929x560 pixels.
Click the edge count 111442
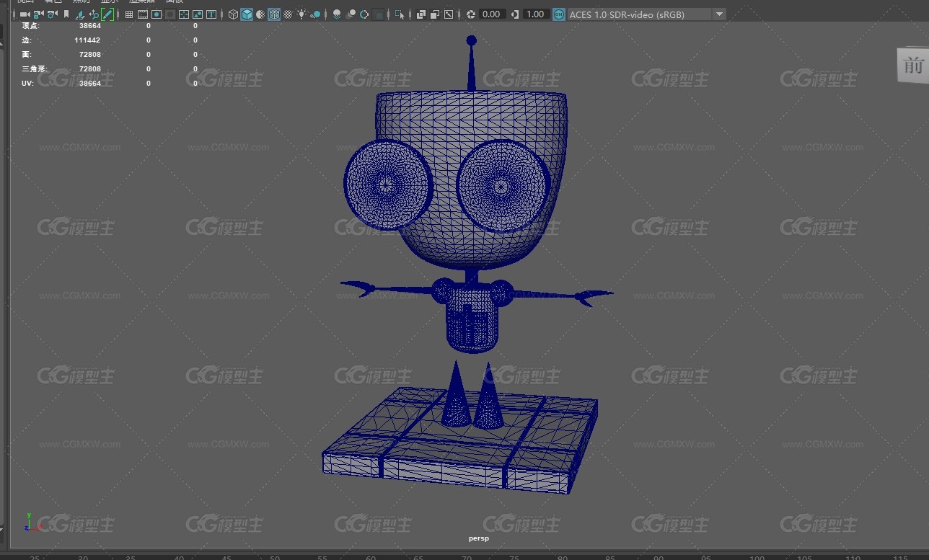pos(87,40)
